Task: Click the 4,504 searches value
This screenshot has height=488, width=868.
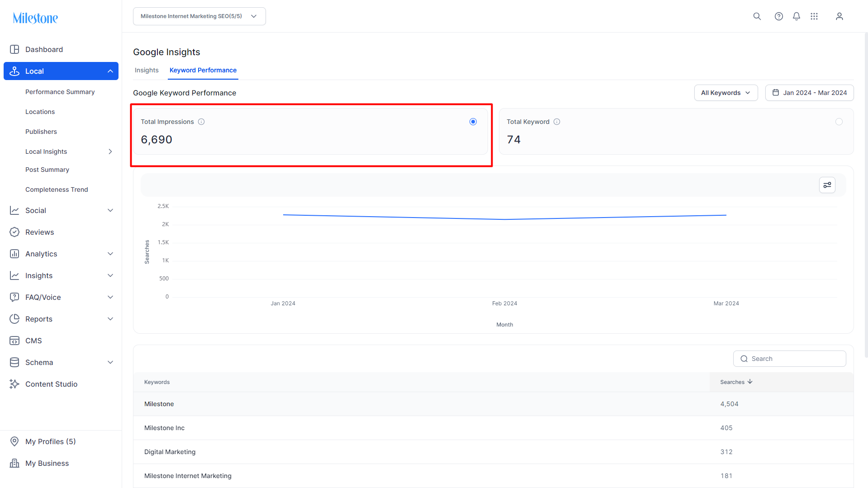Action: tap(729, 404)
